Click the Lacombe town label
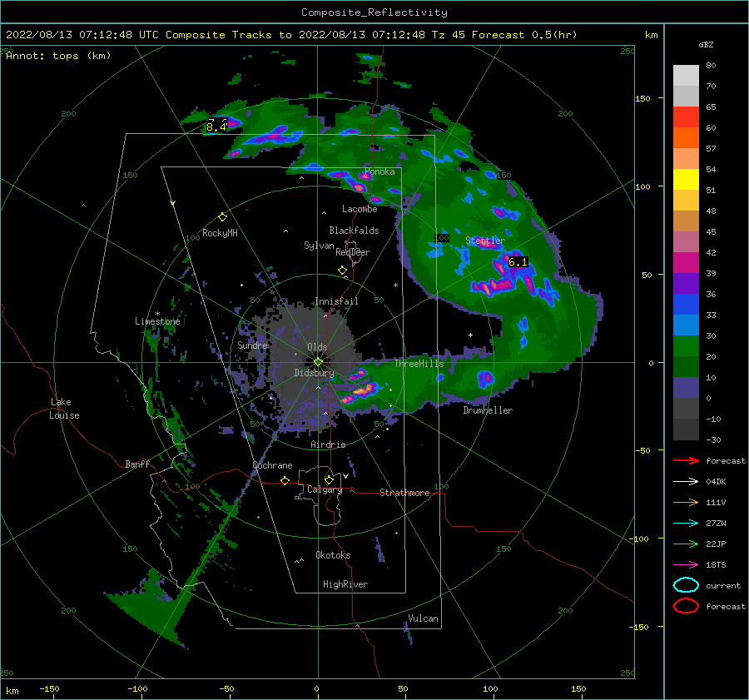The width and height of the screenshot is (749, 700). click(360, 209)
